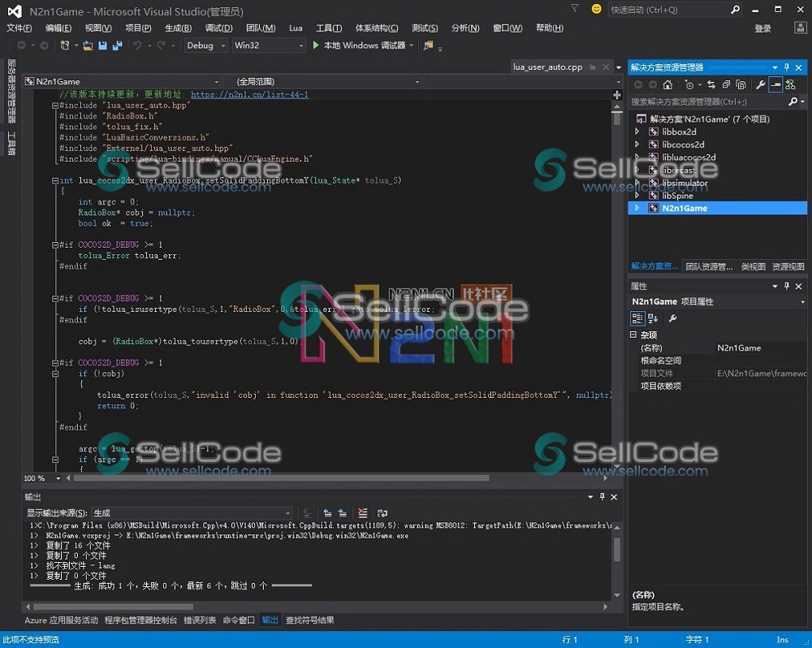The width and height of the screenshot is (812, 648).
Task: Click Collapse All icon in Solution Explorer
Action: coord(725,84)
